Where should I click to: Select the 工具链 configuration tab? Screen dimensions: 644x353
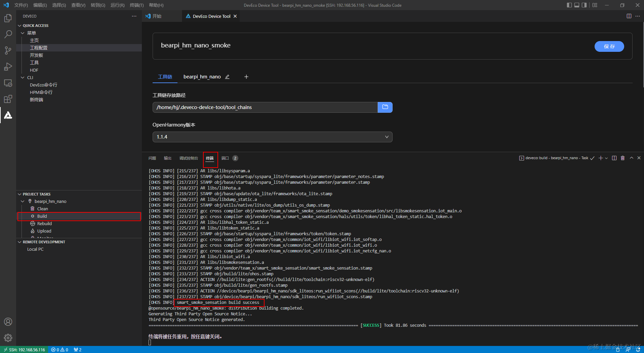(165, 77)
